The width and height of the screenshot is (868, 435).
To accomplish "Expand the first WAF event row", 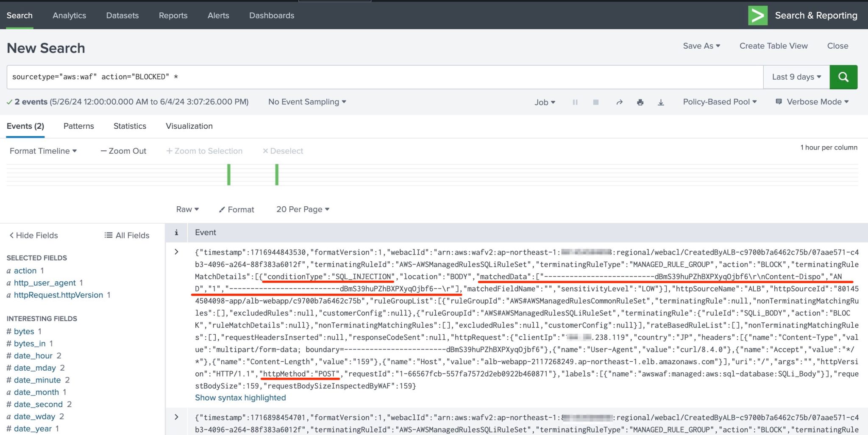I will (176, 252).
